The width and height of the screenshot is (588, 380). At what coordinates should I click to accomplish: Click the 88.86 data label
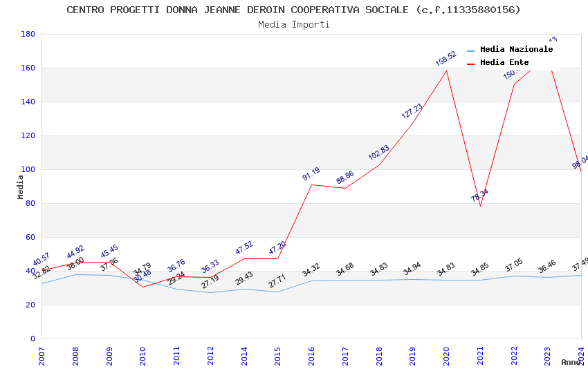345,178
